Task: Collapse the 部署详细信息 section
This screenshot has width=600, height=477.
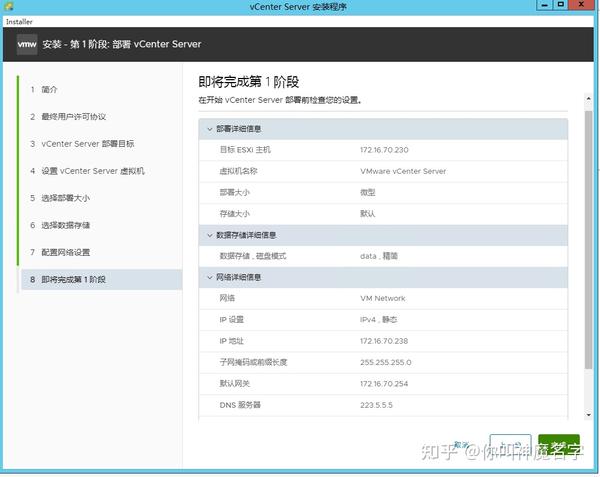Action: pyautogui.click(x=209, y=129)
